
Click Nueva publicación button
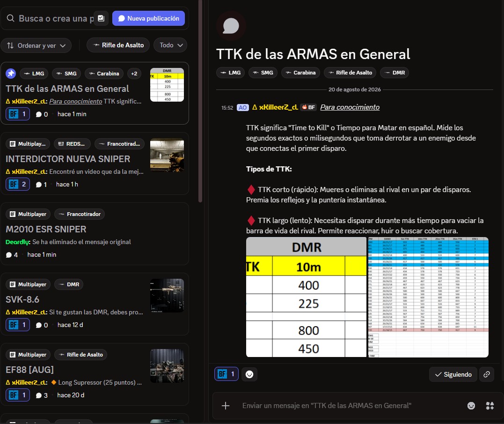[x=148, y=18]
